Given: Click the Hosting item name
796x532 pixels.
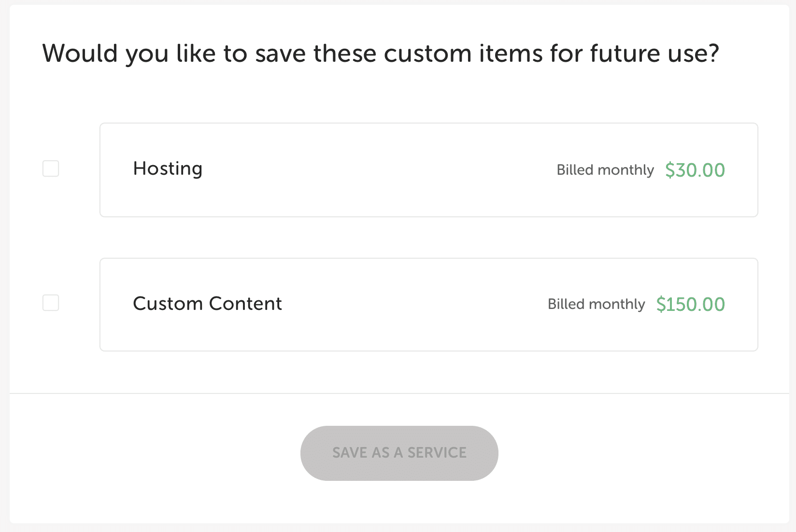Looking at the screenshot, I should [x=168, y=168].
